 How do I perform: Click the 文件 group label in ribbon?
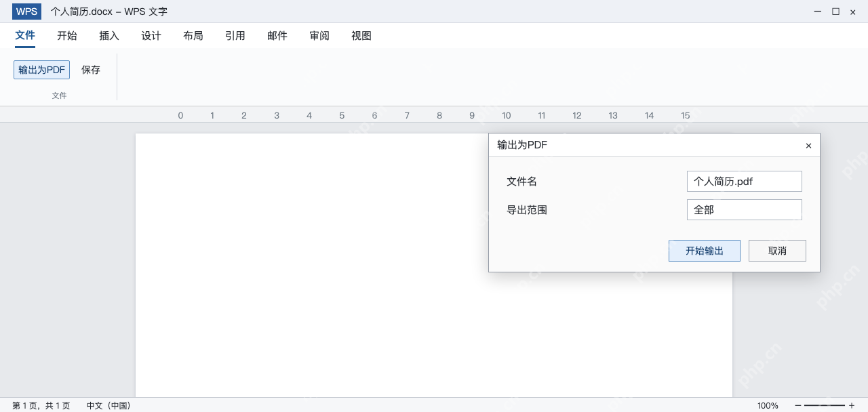[60, 96]
